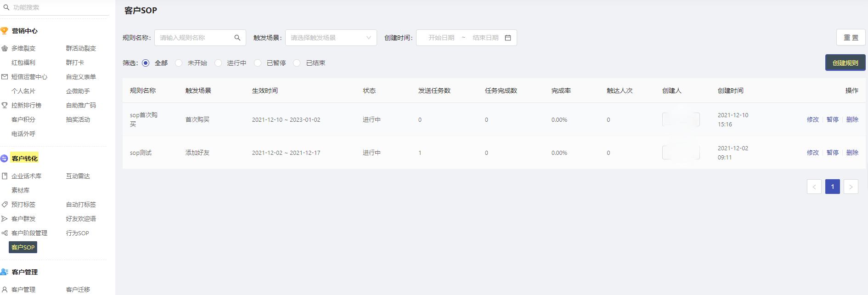Viewport: 868px width, 295px height.
Task: Click the envelope icon beside 短信运营中心
Action: (x=5, y=77)
